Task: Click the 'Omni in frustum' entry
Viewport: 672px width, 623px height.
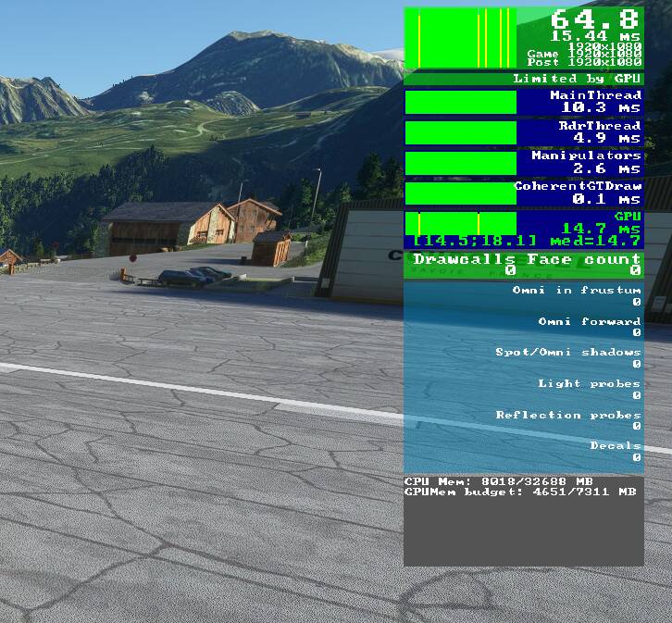Action: (577, 295)
